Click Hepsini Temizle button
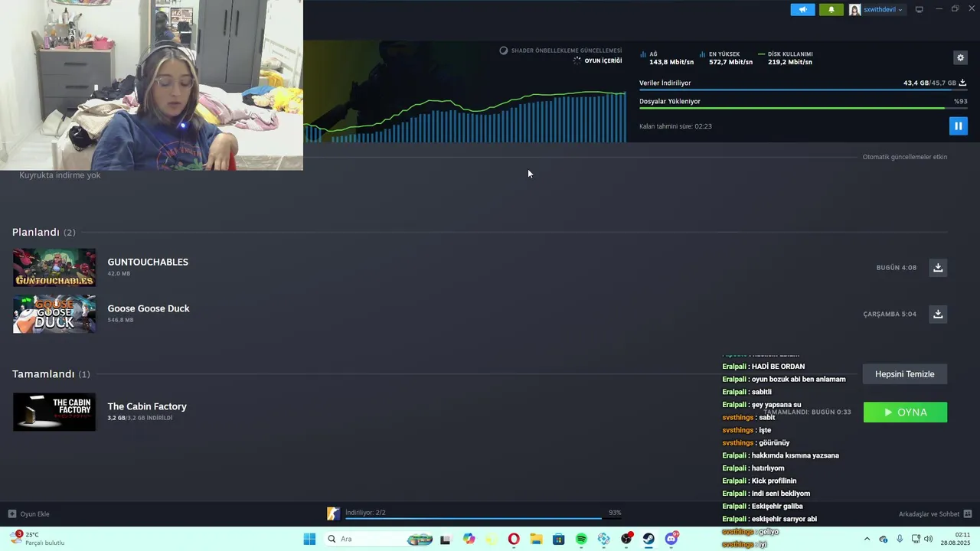 pyautogui.click(x=905, y=374)
